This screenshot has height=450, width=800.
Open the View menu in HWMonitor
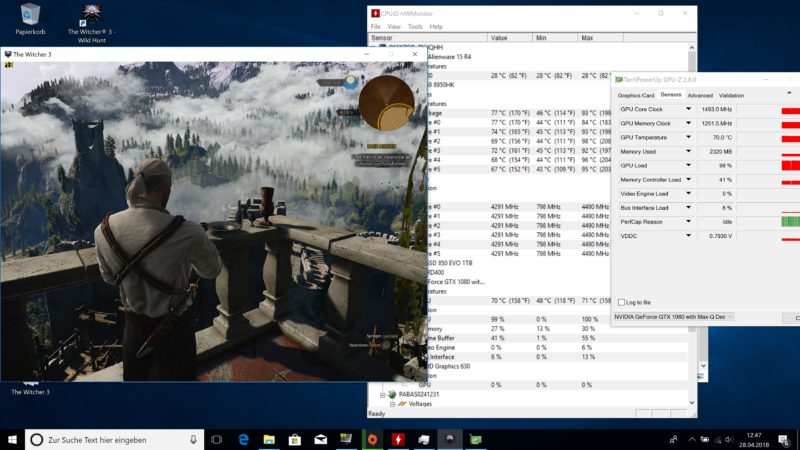click(x=394, y=27)
